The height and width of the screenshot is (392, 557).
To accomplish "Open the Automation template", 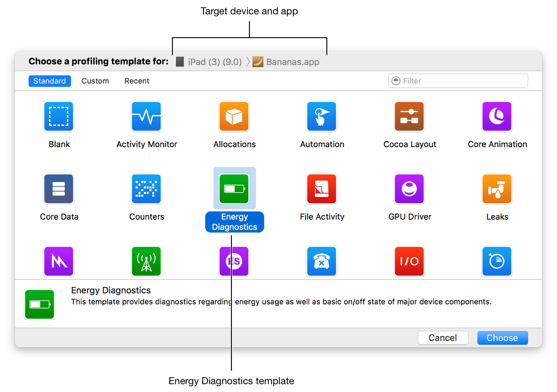I will pyautogui.click(x=322, y=116).
